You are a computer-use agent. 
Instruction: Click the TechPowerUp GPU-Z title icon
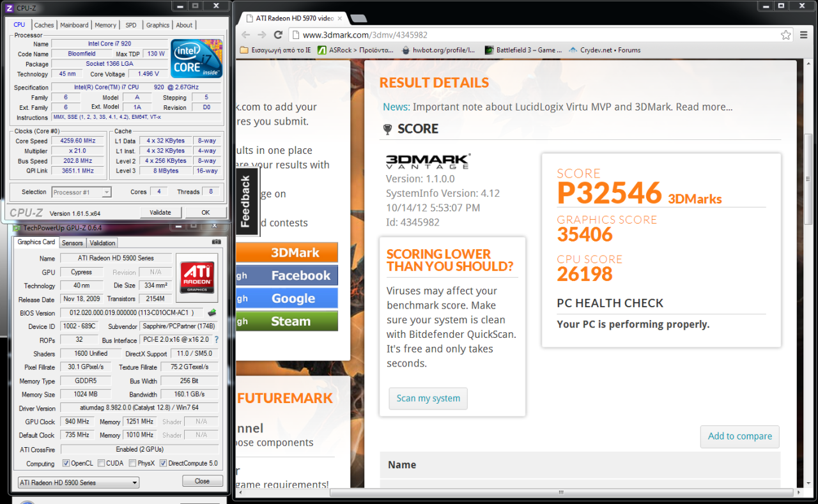pyautogui.click(x=17, y=227)
